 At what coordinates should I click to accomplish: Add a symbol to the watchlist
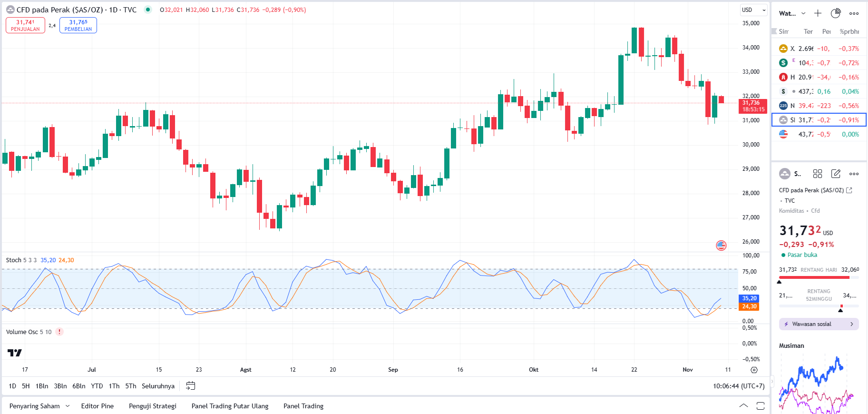[818, 13]
